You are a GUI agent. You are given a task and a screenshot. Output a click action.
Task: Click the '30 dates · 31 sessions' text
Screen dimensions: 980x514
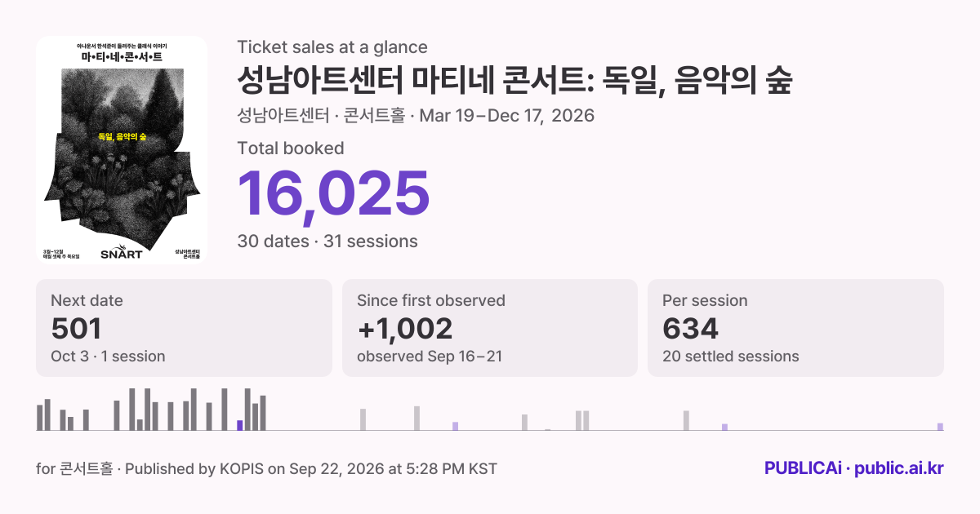tap(327, 241)
